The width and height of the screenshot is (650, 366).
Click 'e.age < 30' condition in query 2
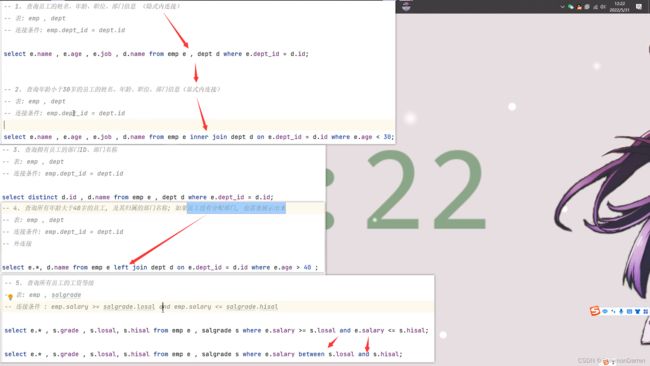[373, 137]
